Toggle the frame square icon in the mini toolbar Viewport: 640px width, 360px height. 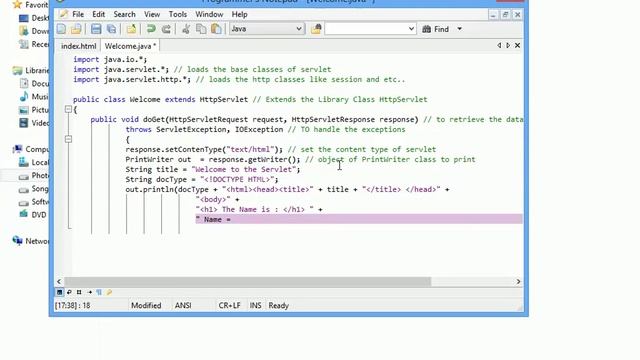(x=79, y=292)
